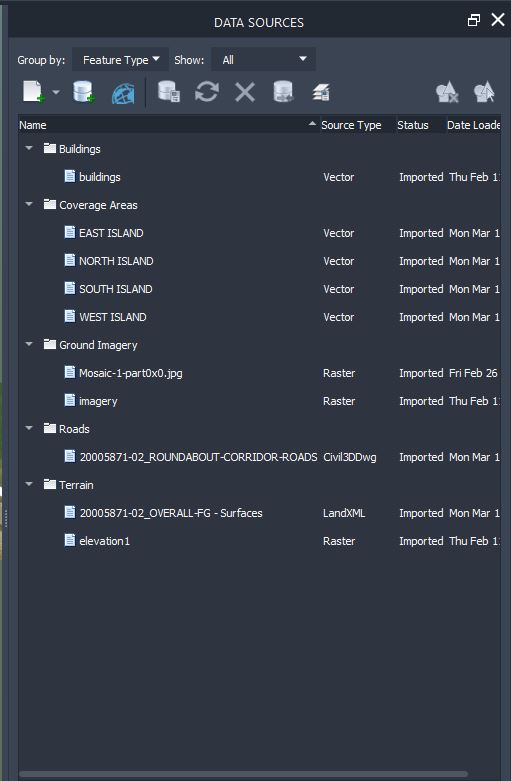Click the clear feature selection icon

point(447,92)
